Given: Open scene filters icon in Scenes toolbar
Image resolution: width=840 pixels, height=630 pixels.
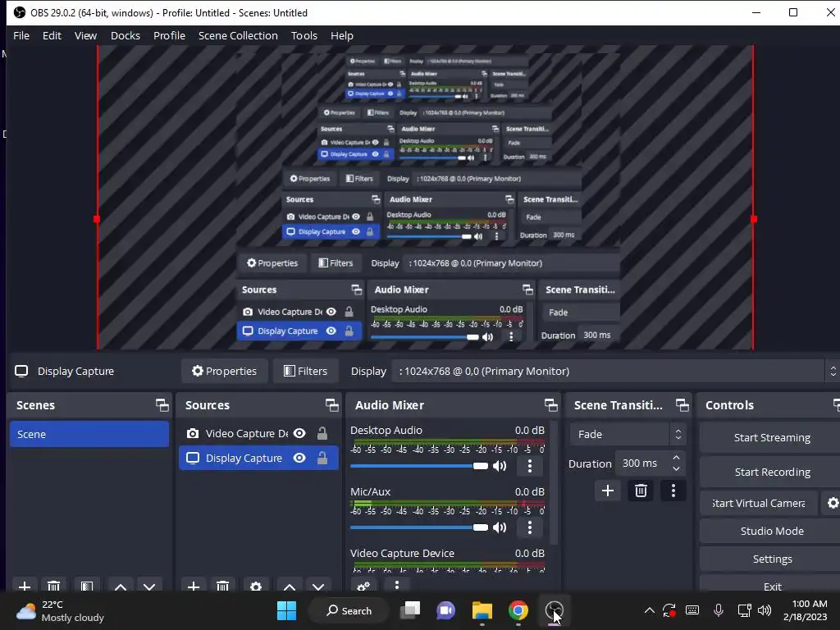Looking at the screenshot, I should (87, 586).
